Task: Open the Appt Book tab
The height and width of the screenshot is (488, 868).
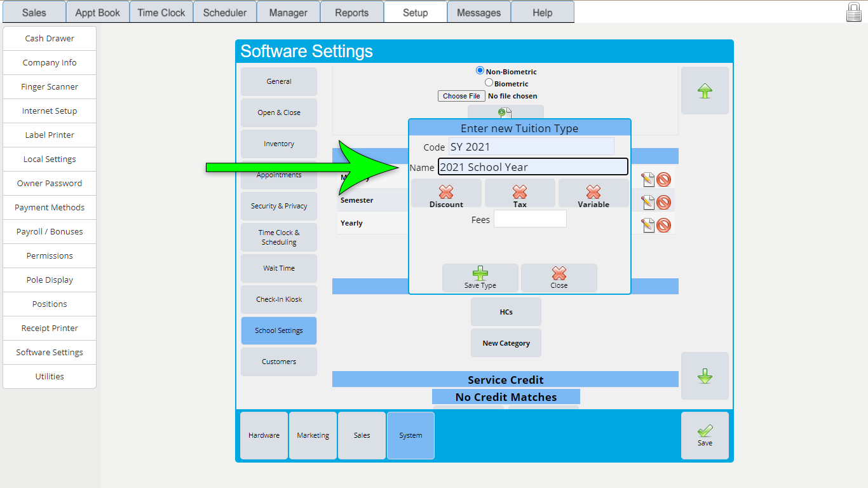Action: pyautogui.click(x=98, y=12)
